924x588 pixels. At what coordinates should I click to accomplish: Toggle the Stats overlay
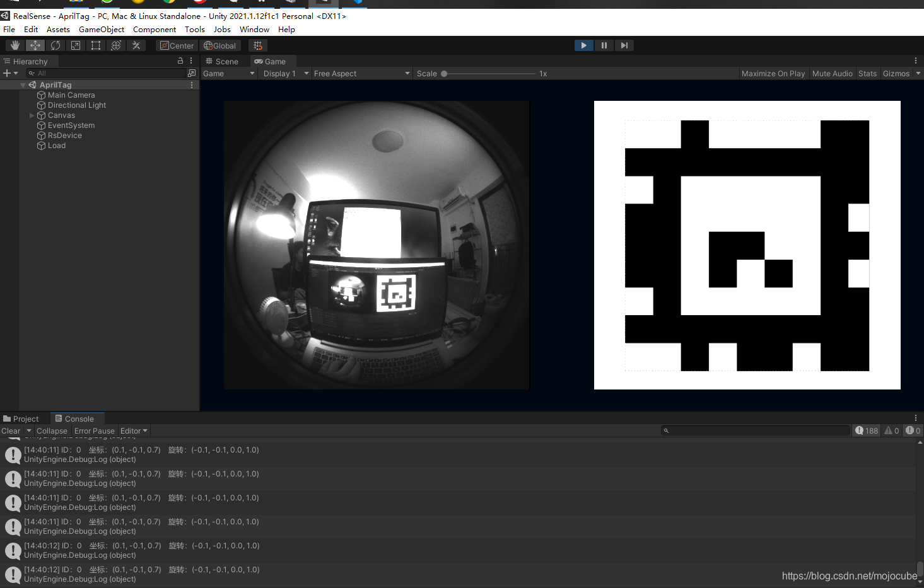(x=867, y=74)
